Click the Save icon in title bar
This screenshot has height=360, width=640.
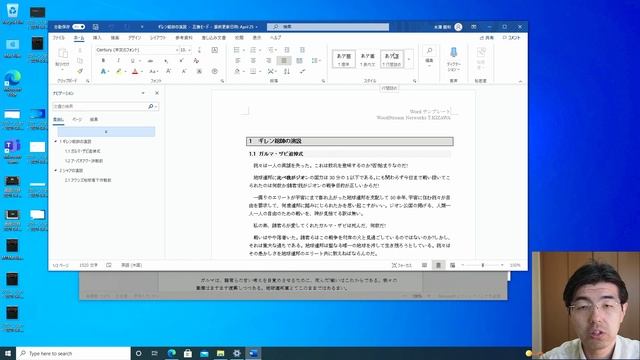click(96, 27)
